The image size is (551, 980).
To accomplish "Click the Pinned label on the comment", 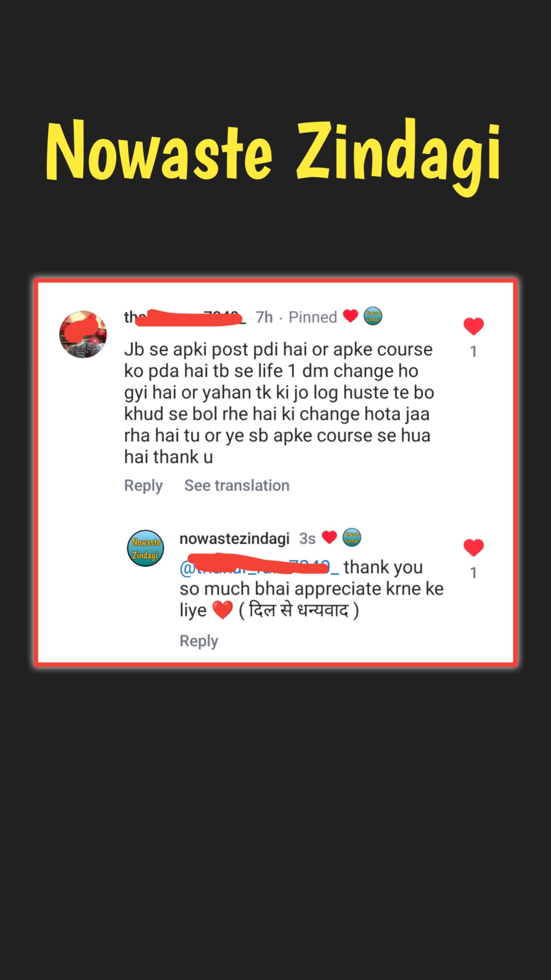I will click(313, 317).
